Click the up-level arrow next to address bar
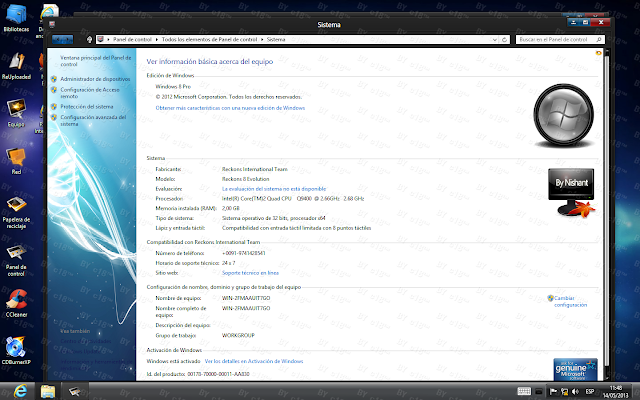640x400 pixels. (x=89, y=40)
